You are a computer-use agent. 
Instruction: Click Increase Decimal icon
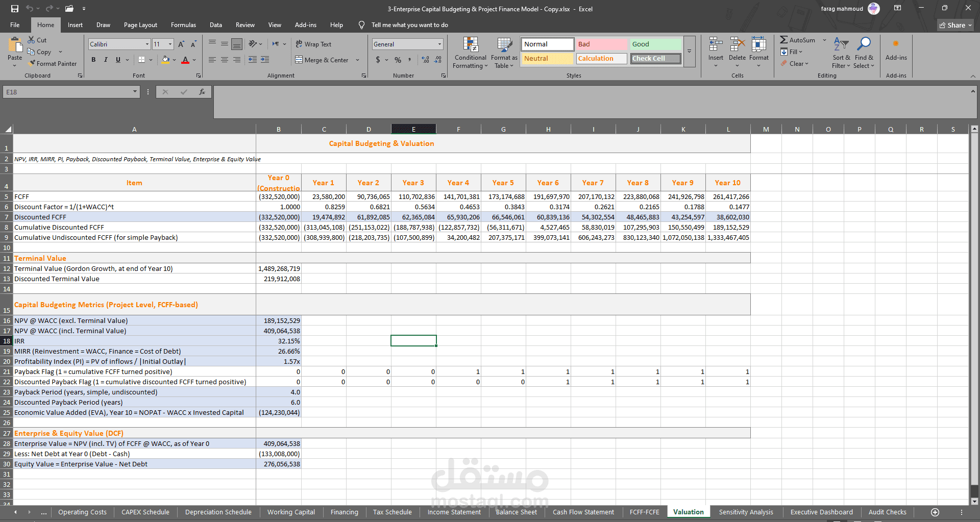pyautogui.click(x=425, y=60)
